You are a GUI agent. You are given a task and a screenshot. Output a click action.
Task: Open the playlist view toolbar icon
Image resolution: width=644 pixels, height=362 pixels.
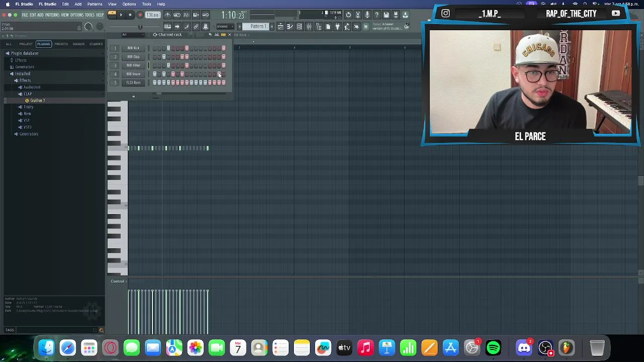(x=281, y=27)
